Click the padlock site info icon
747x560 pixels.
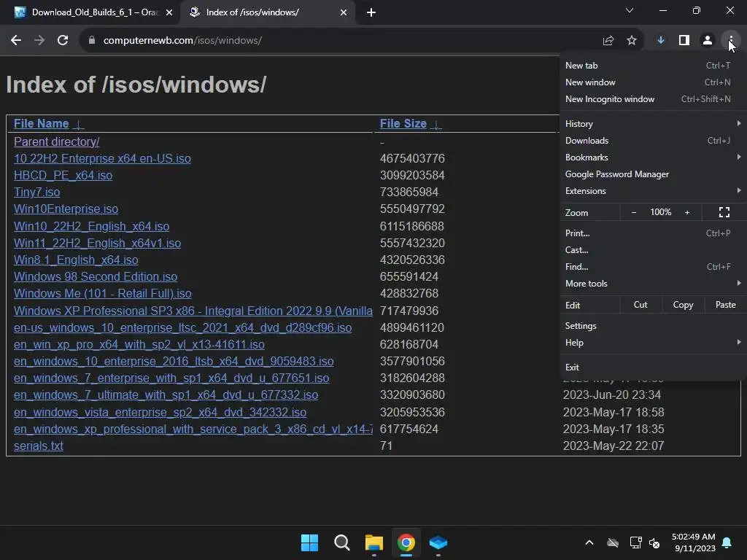(x=91, y=41)
